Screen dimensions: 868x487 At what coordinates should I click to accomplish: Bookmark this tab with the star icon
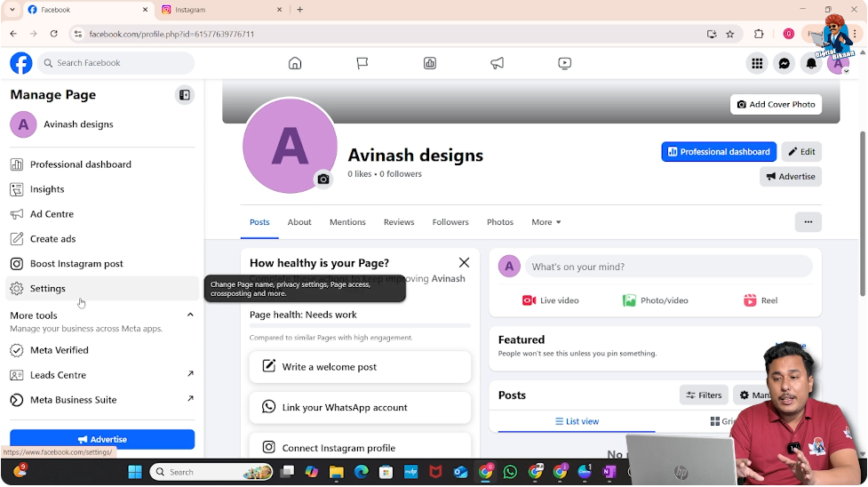730,35
